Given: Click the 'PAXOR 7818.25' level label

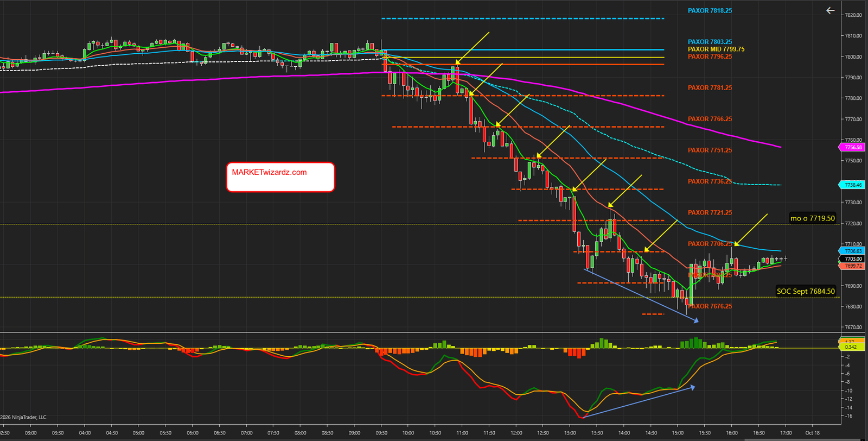Looking at the screenshot, I should tap(710, 11).
